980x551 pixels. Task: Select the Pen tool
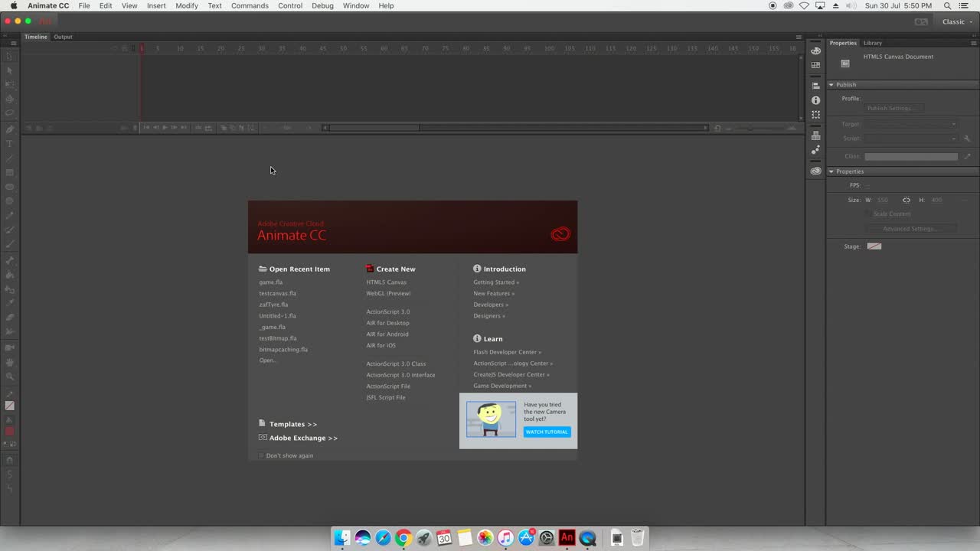10,129
